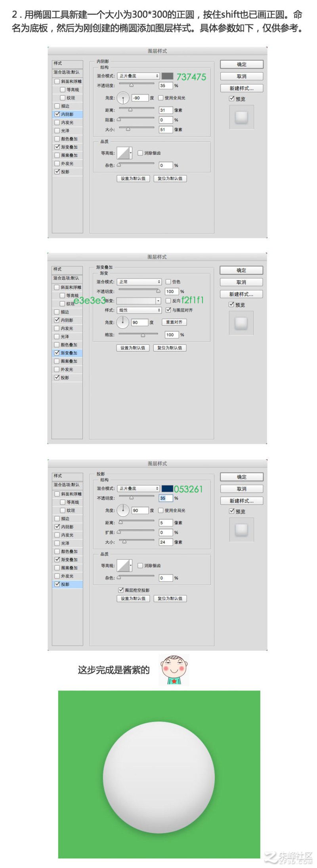Open 混合模式 正片叠底 dropdown in Inner Shadow dialog
This screenshot has height=868, width=317.
[138, 76]
